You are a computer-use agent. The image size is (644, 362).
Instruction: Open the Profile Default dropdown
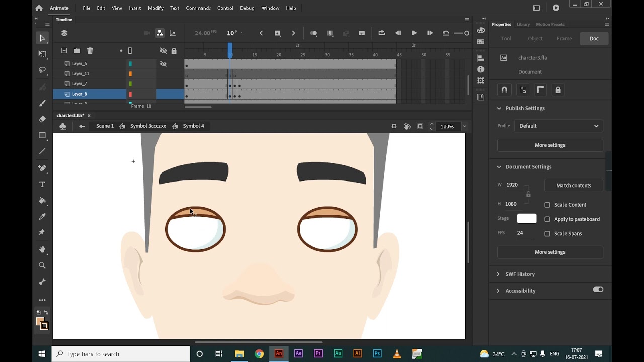[558, 126]
